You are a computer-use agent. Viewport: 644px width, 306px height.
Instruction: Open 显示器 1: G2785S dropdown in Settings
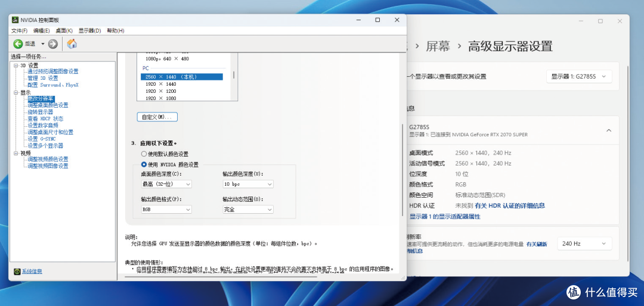click(x=579, y=76)
